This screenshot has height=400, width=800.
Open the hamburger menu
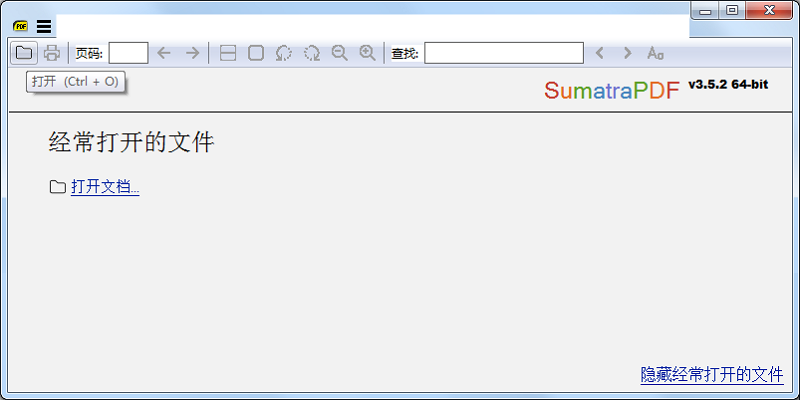coord(44,27)
